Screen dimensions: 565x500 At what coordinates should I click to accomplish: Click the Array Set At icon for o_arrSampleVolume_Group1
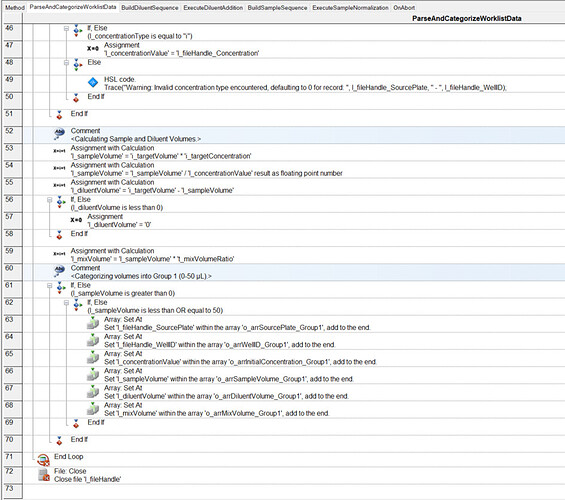coord(93,374)
